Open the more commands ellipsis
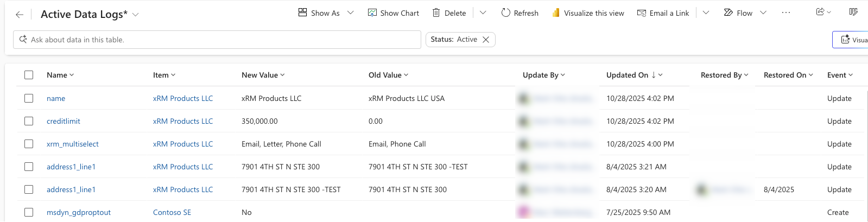Image resolution: width=868 pixels, height=222 pixels. point(785,13)
